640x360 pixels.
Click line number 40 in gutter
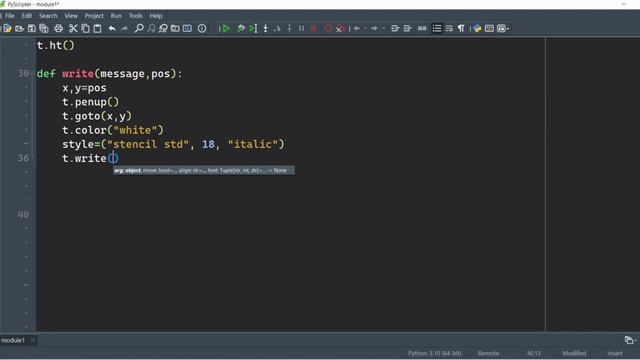pos(23,214)
